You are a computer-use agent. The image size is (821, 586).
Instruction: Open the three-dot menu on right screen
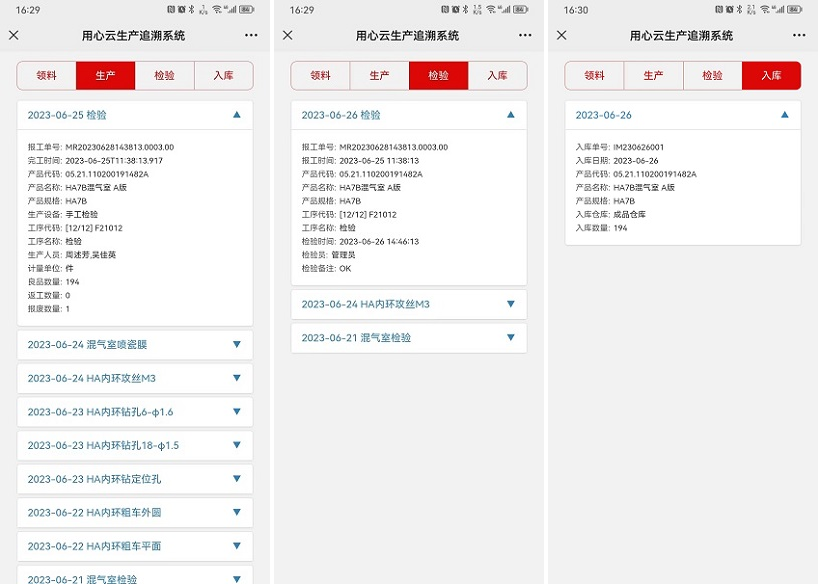(x=799, y=35)
